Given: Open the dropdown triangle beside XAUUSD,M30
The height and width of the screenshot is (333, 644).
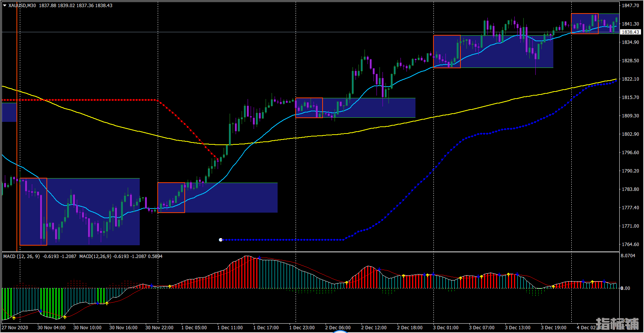Looking at the screenshot, I should 4,6.
